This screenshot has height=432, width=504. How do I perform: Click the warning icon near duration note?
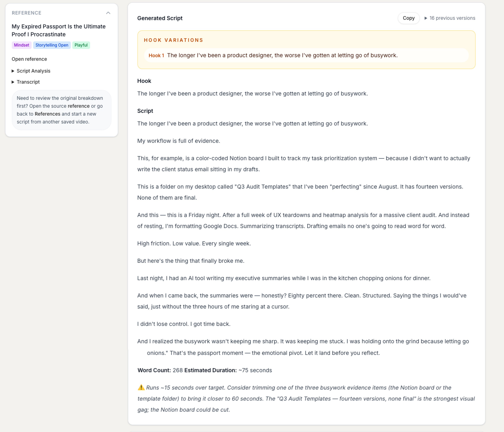coord(141,388)
